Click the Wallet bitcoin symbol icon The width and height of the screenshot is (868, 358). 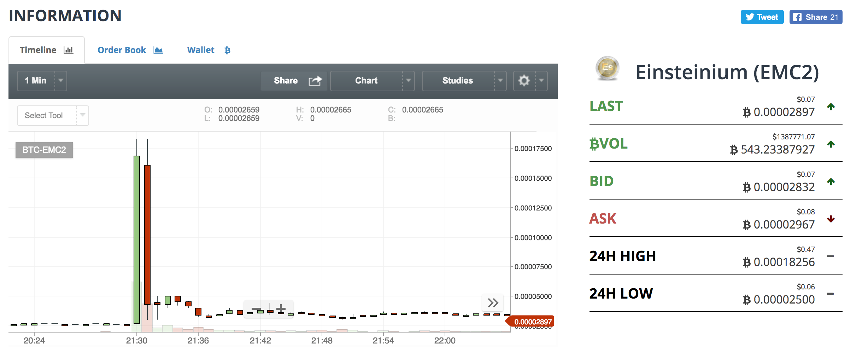tap(227, 50)
